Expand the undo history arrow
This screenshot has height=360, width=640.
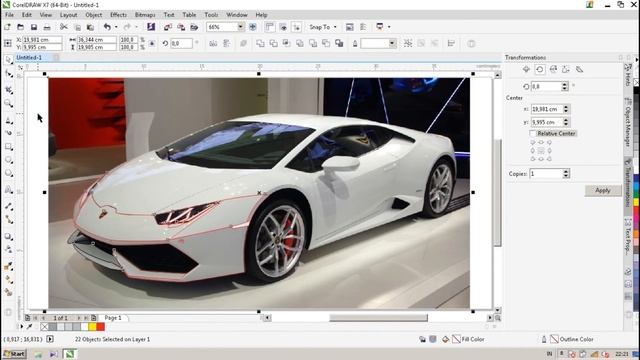[x=116, y=27]
